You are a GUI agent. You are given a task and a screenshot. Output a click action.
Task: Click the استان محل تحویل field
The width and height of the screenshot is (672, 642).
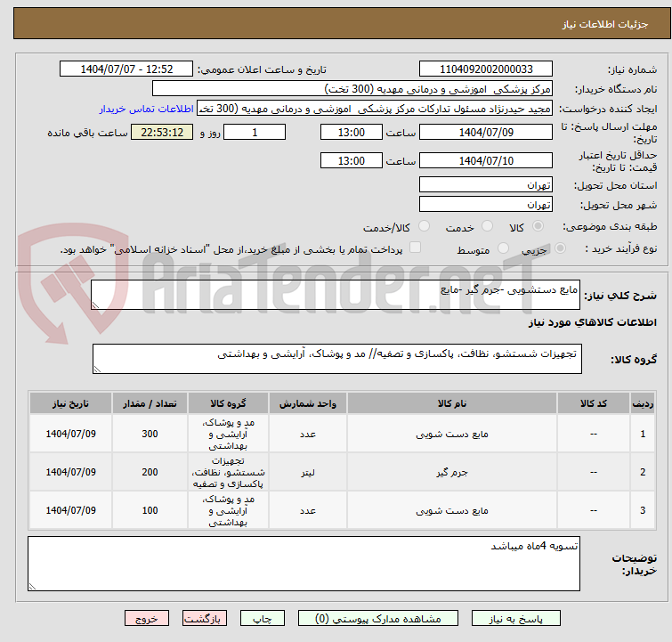point(486,185)
